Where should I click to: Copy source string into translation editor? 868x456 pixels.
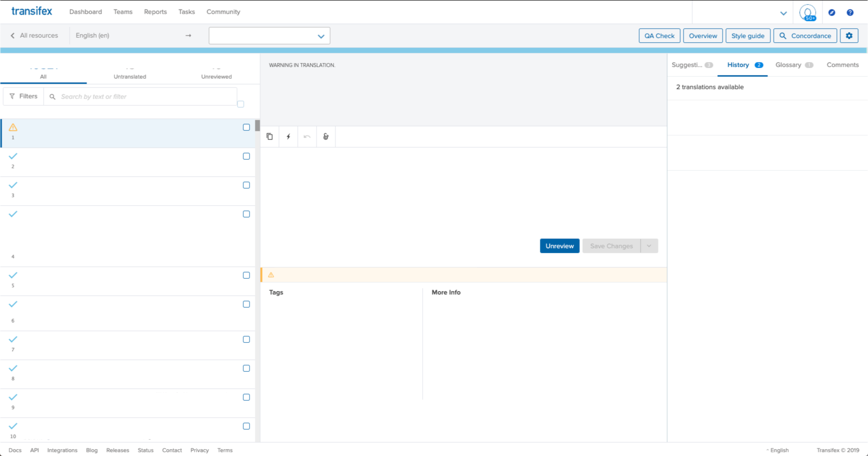coord(270,136)
